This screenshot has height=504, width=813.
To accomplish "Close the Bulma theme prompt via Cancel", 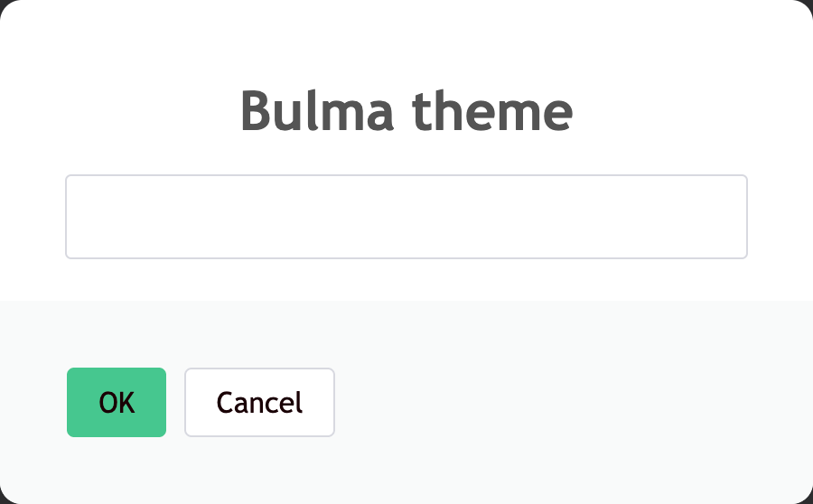I will pos(259,402).
